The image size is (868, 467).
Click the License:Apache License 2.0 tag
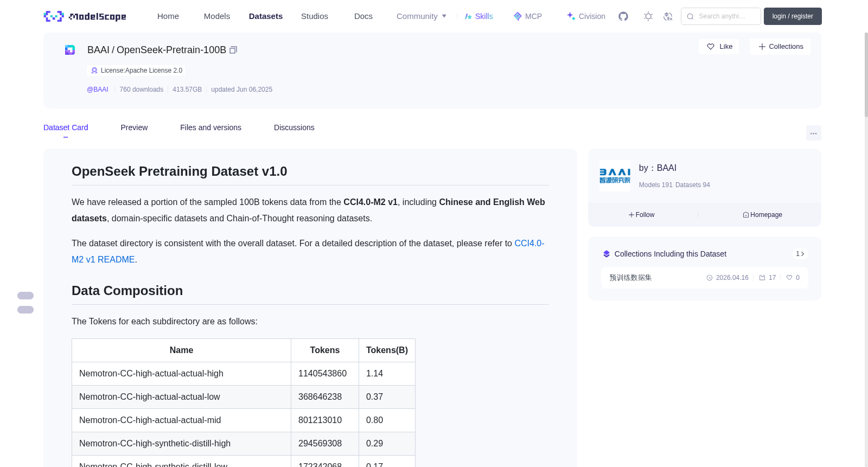pos(136,71)
